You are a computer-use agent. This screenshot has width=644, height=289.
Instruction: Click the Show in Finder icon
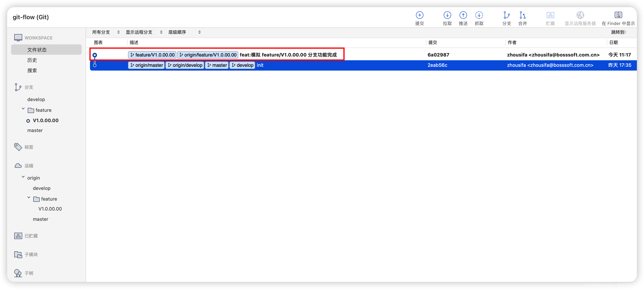(618, 15)
